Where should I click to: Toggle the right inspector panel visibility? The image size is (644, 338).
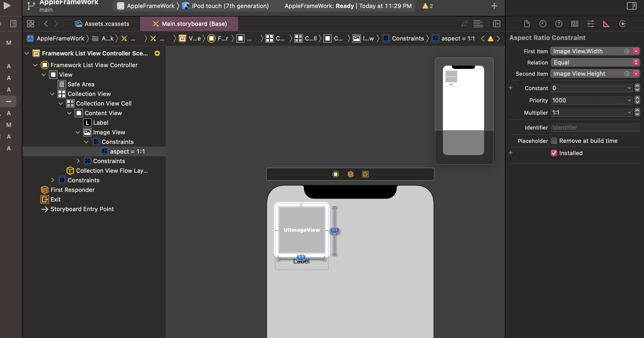[631, 6]
